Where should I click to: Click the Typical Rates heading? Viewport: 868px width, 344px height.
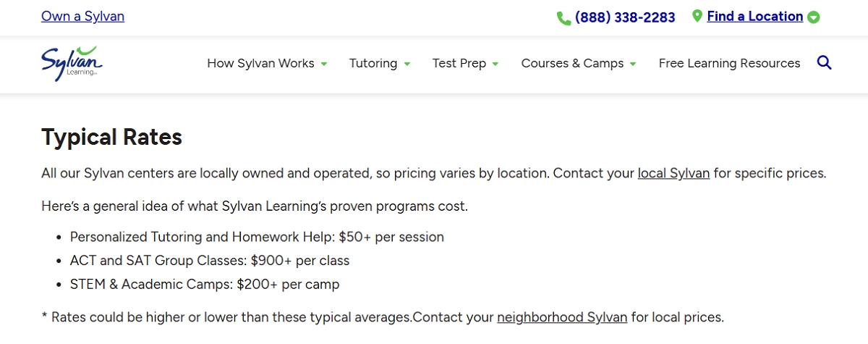[x=111, y=137]
